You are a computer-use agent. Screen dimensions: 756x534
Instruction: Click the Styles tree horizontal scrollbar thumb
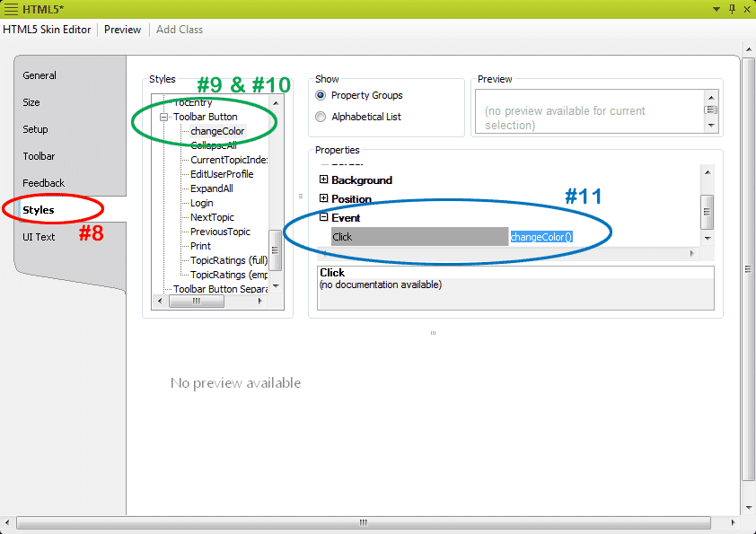click(197, 302)
